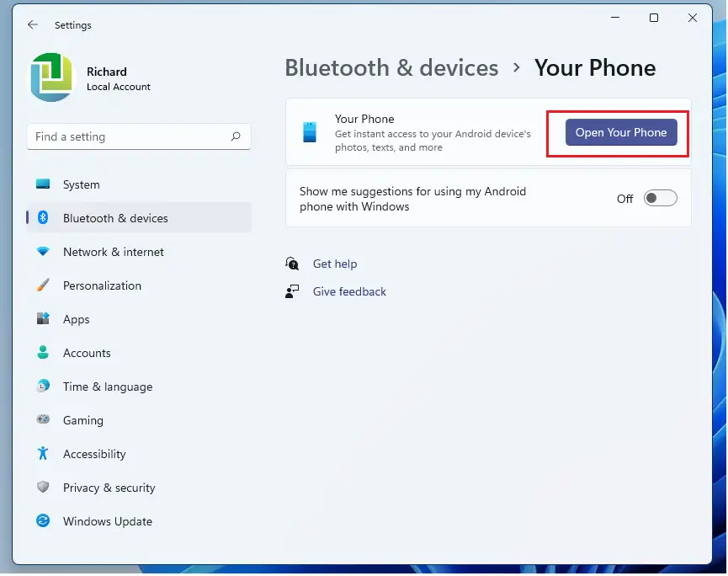Click Local Account label
728x576 pixels.
click(x=119, y=87)
